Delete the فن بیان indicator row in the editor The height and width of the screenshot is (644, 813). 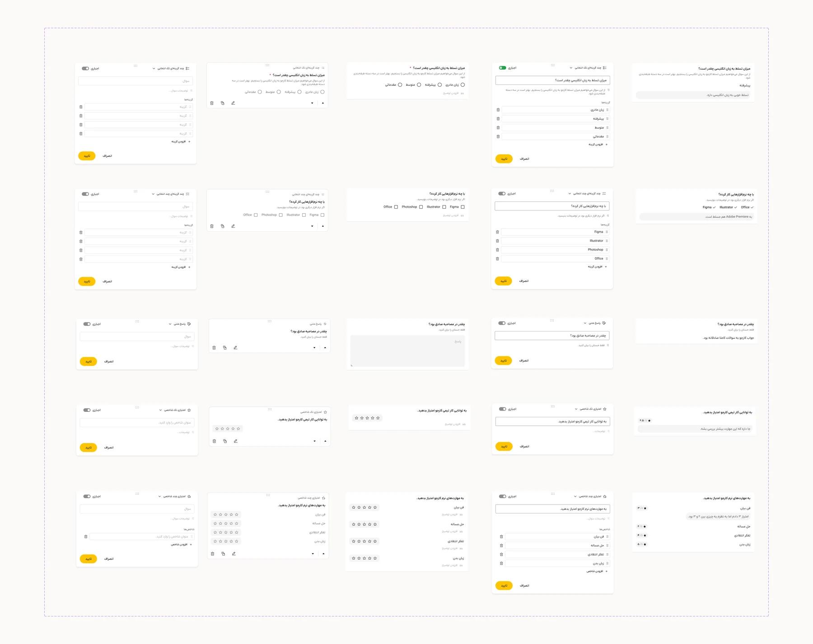[x=501, y=537]
